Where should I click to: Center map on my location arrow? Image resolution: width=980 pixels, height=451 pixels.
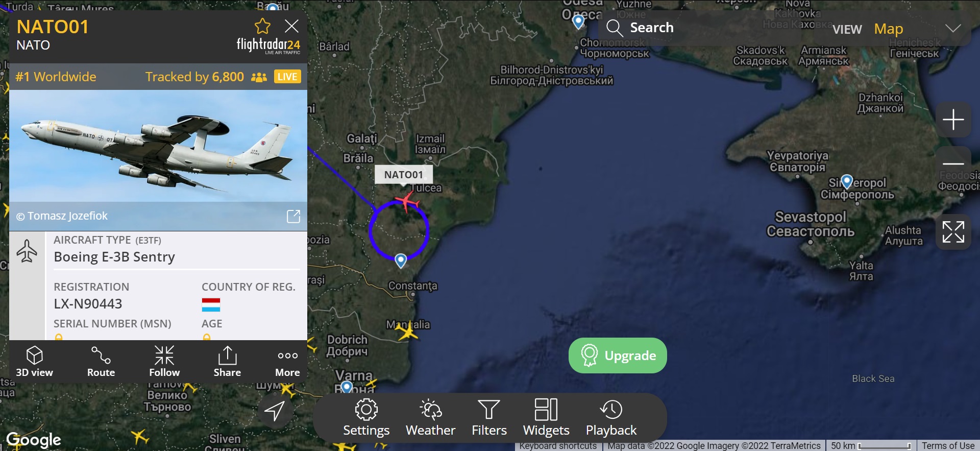pos(275,410)
